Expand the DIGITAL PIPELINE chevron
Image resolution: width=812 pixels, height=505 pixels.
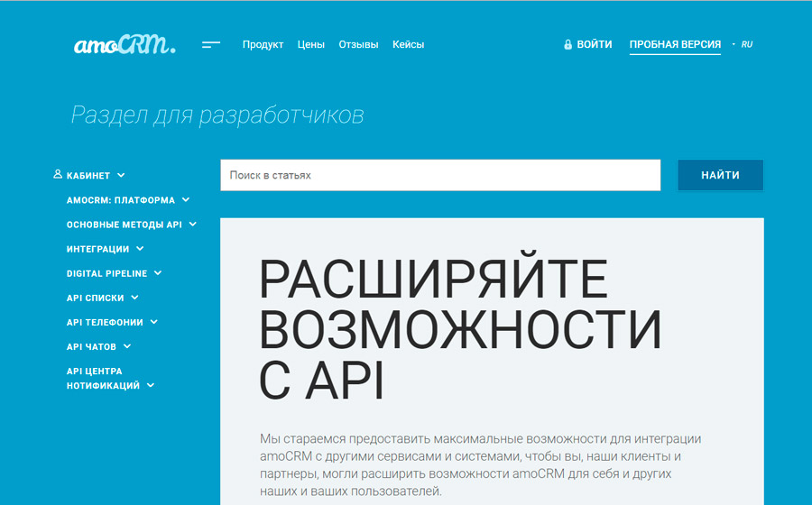click(x=158, y=272)
